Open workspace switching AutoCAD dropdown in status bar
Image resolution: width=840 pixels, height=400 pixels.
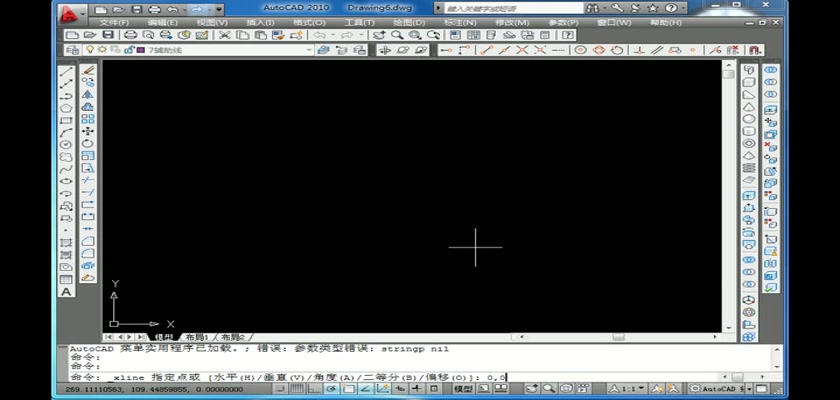coord(749,389)
